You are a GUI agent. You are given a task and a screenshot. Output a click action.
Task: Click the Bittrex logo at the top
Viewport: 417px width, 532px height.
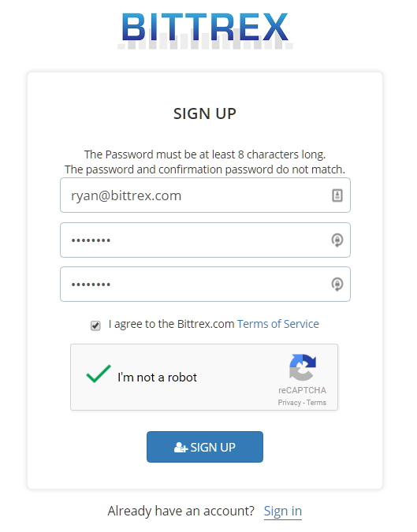205,31
